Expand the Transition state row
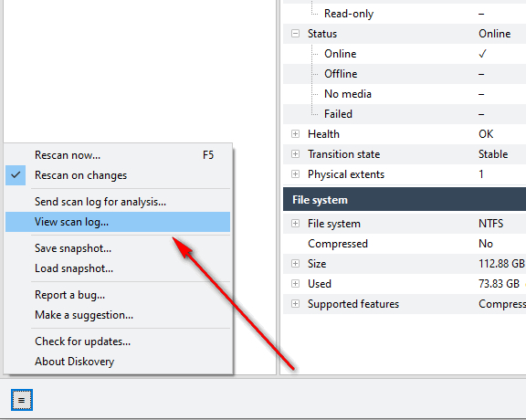The image size is (526, 420). [x=295, y=154]
